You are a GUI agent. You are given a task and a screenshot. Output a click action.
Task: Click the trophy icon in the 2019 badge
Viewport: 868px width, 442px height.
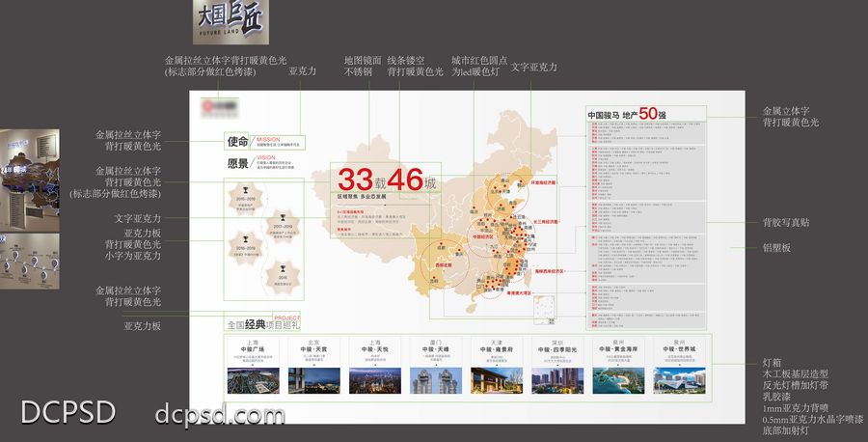click(x=283, y=270)
